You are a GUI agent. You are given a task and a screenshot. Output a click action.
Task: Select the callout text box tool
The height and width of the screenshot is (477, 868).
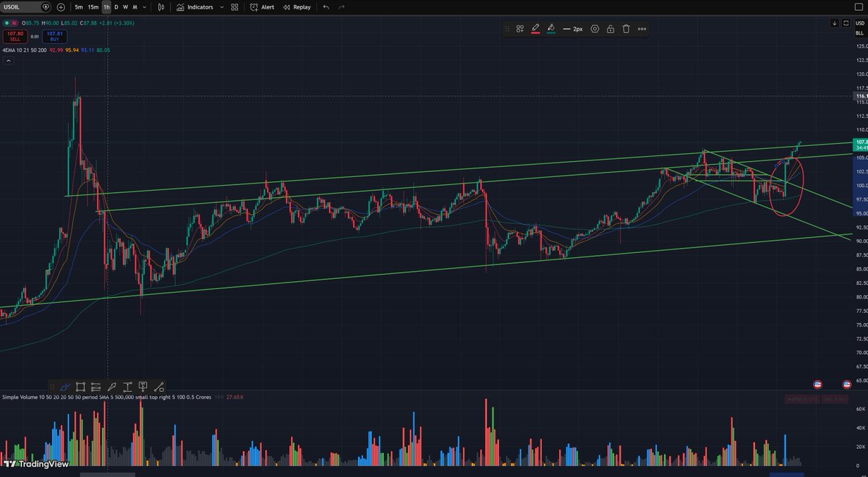click(x=143, y=387)
